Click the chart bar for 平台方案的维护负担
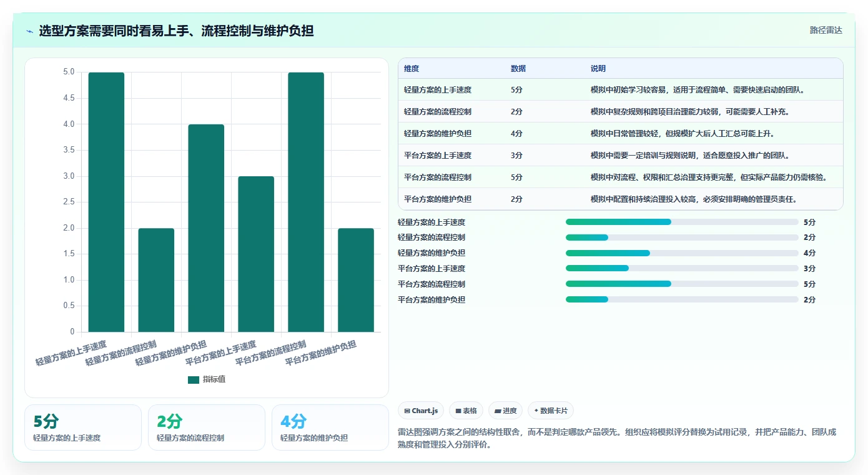Viewport: 868px width, 475px height. 356,280
